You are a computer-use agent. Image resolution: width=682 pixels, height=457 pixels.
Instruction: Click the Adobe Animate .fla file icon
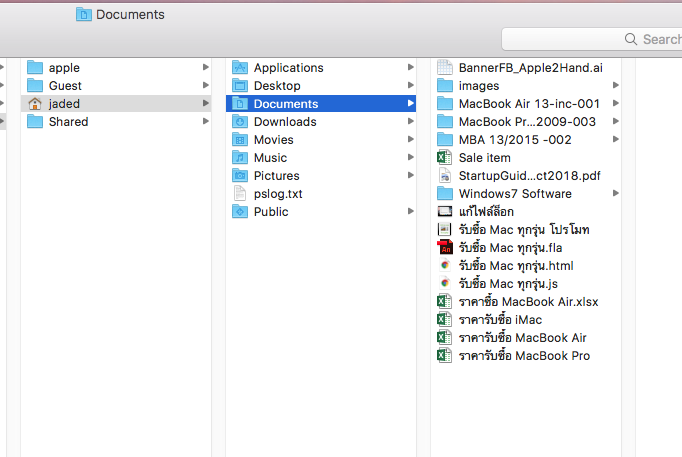(x=445, y=248)
